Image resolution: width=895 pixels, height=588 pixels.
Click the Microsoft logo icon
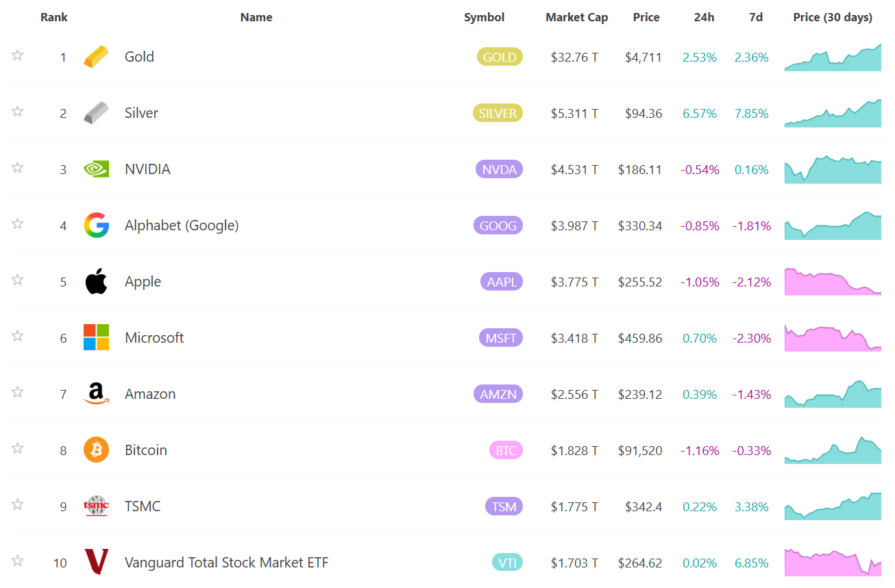click(96, 338)
